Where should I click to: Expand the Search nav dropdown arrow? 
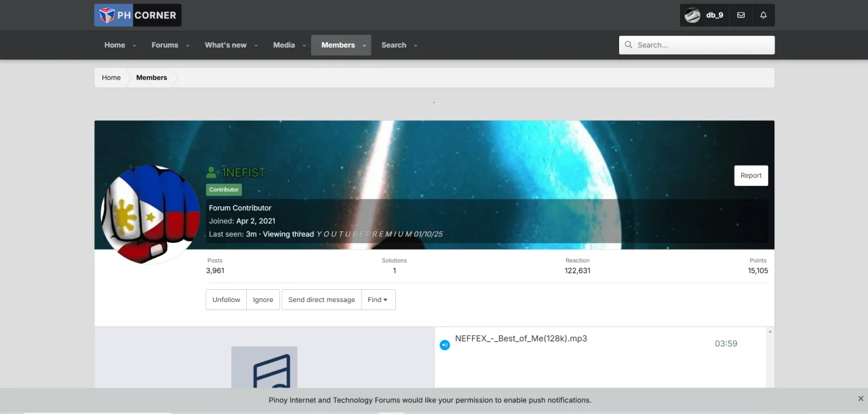[x=416, y=45]
